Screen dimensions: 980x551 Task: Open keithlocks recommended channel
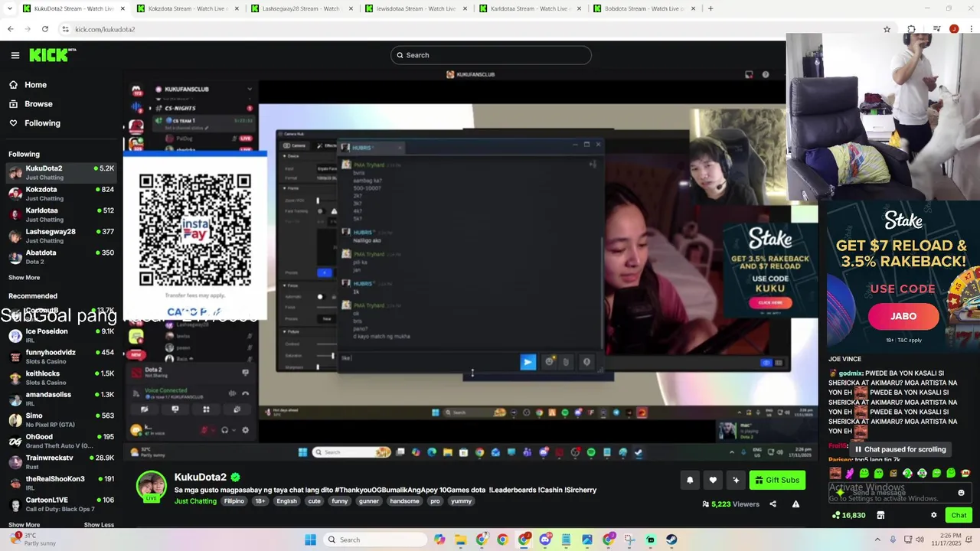coord(61,378)
